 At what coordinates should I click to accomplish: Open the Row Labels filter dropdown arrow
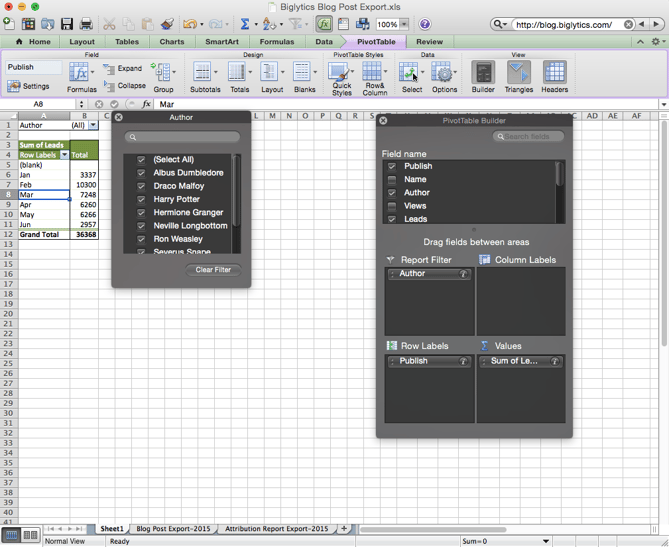click(65, 155)
